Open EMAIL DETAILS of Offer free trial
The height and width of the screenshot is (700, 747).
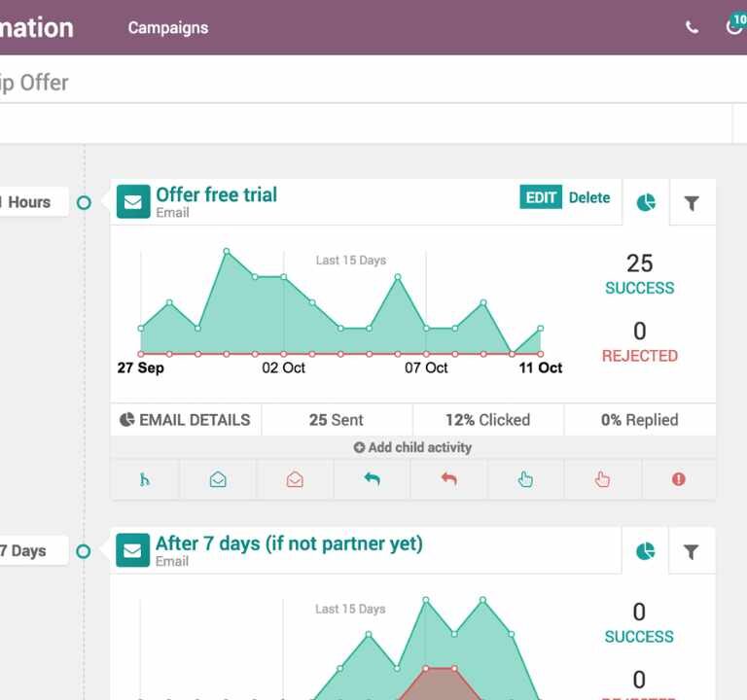point(185,420)
